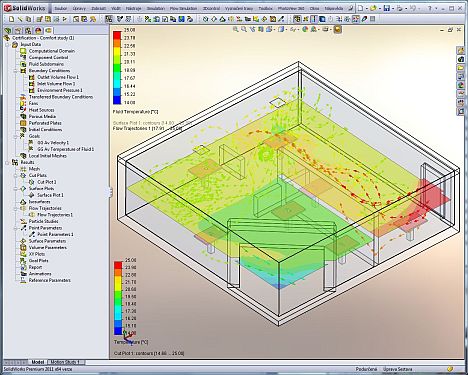This screenshot has width=468, height=375.
Task: Open the Toolbox menu
Action: [265, 8]
